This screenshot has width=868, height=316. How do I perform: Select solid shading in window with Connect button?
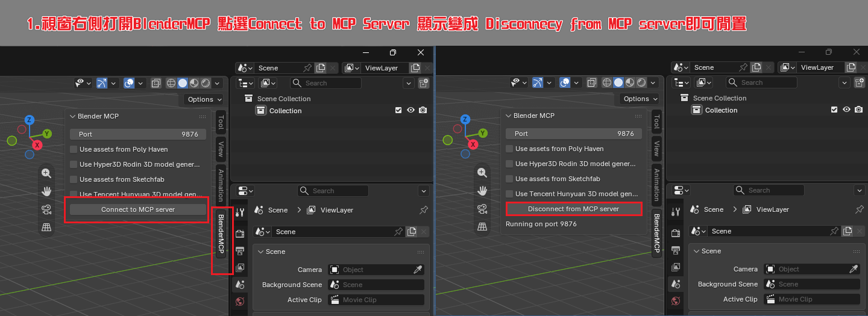[x=183, y=83]
